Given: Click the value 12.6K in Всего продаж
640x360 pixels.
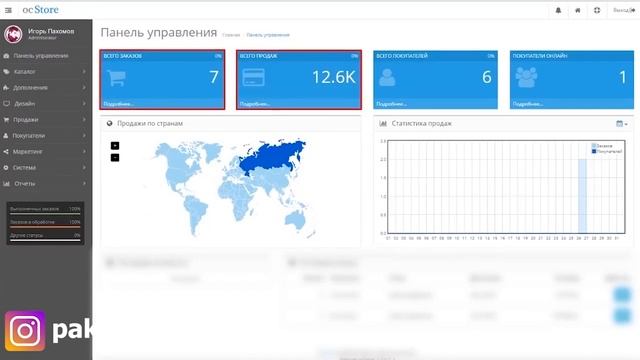Looking at the screenshot, I should coord(334,77).
